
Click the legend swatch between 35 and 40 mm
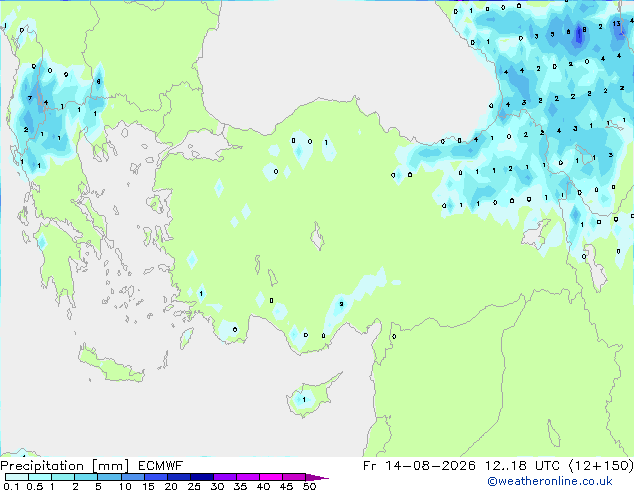pos(248,477)
